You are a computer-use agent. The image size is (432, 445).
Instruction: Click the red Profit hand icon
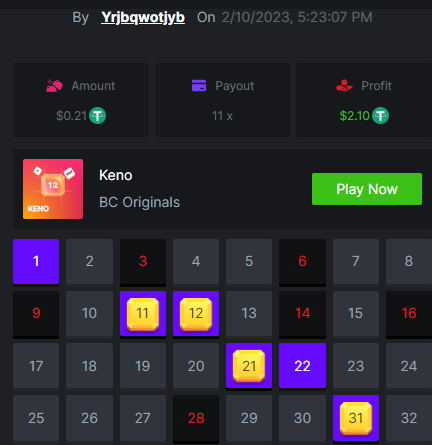tap(344, 86)
